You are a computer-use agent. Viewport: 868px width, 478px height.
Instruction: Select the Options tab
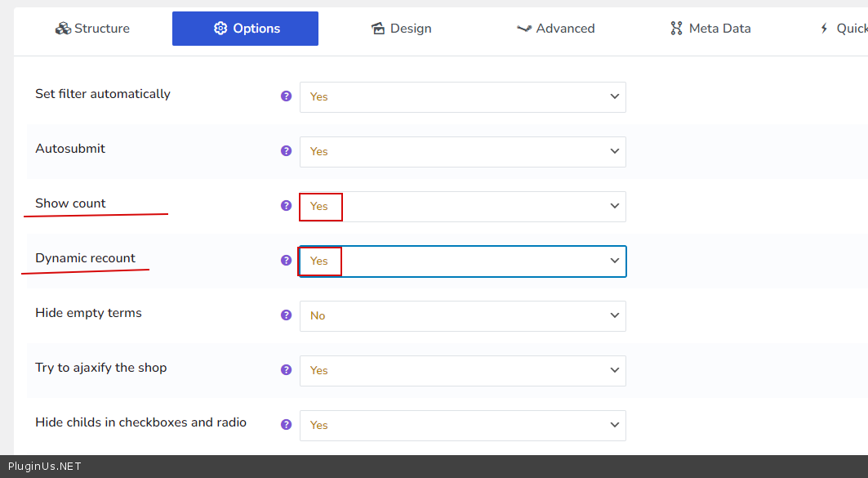coord(245,29)
